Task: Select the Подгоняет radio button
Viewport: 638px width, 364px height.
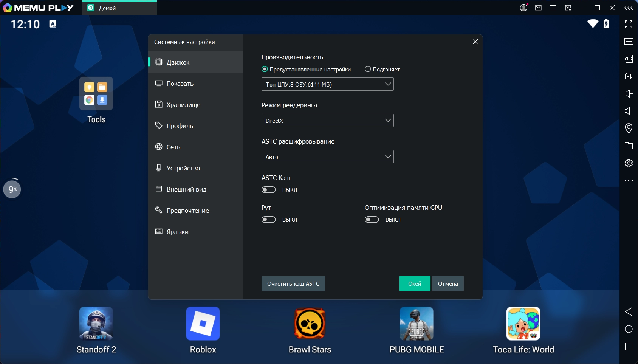Action: pyautogui.click(x=368, y=69)
